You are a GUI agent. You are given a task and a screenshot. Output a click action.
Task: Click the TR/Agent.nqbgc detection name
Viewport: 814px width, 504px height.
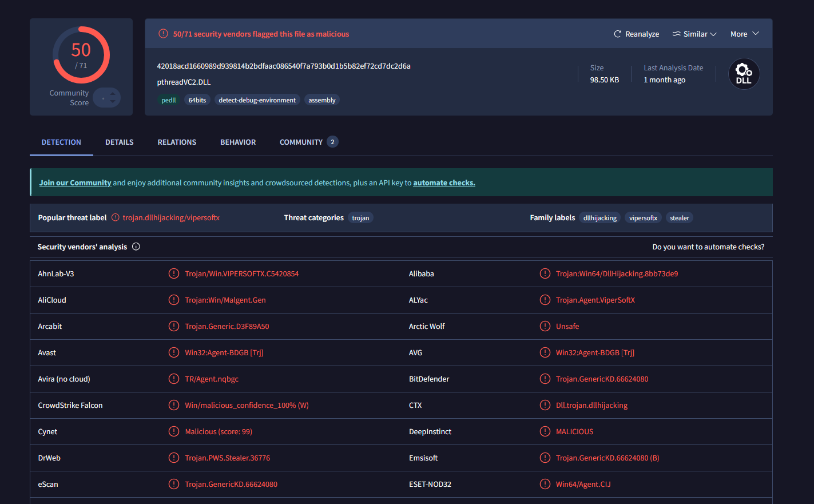[x=212, y=379]
